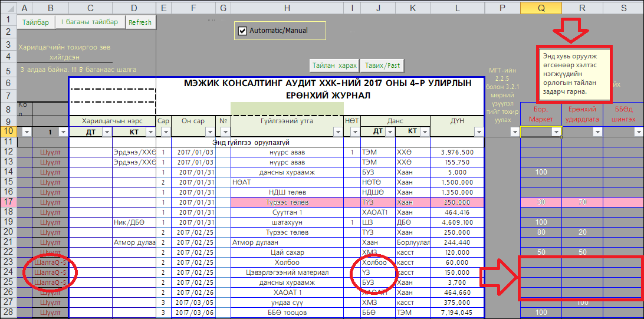Image resolution: width=644 pixels, height=319 pixels.
Task: Select cell with amount 7,194,045
Action: click(456, 312)
